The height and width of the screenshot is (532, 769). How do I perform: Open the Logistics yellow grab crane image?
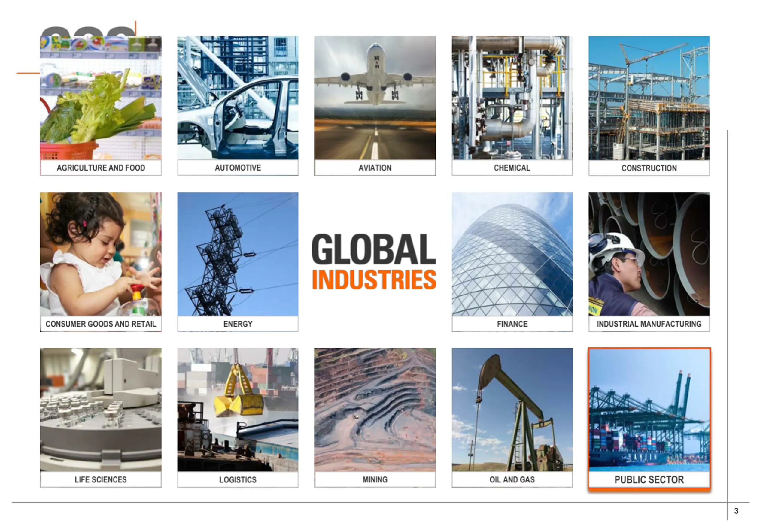pyautogui.click(x=238, y=410)
